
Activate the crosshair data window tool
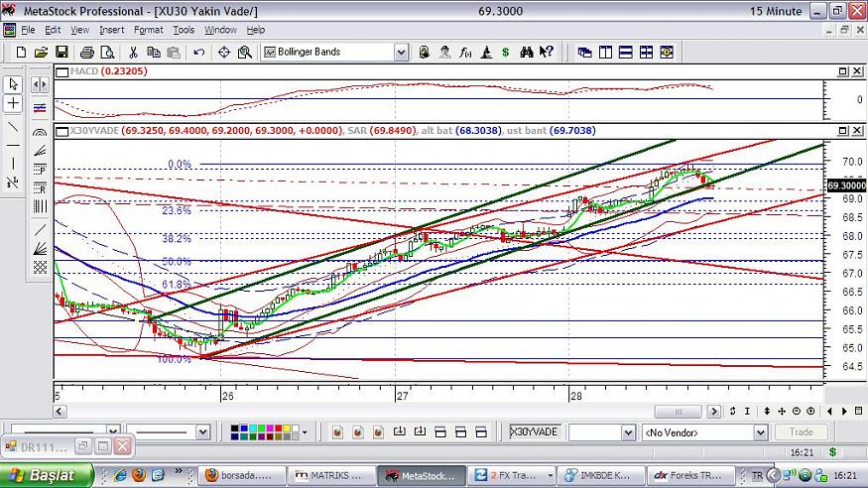[x=224, y=52]
